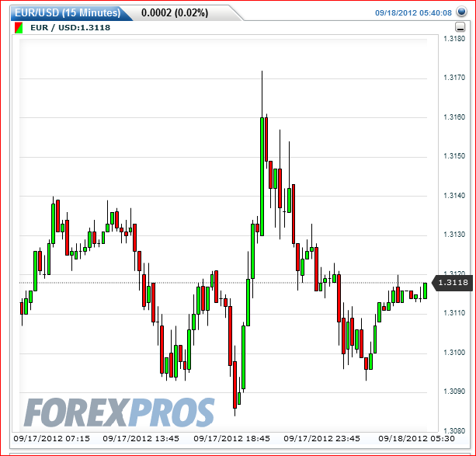Click the 1.3110 price axis label

[454, 313]
